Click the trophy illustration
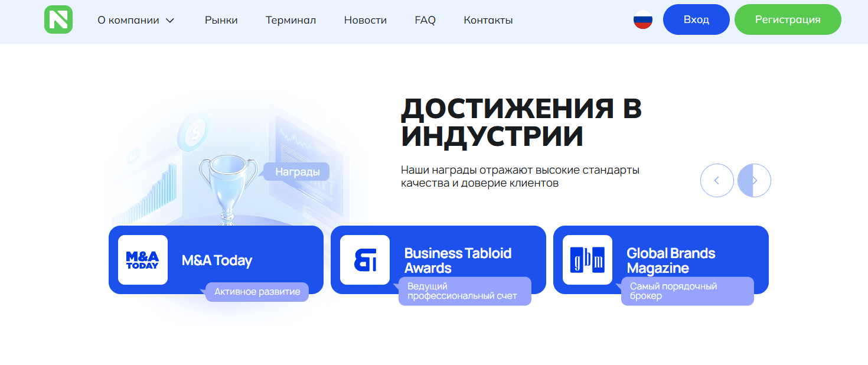 tap(229, 189)
